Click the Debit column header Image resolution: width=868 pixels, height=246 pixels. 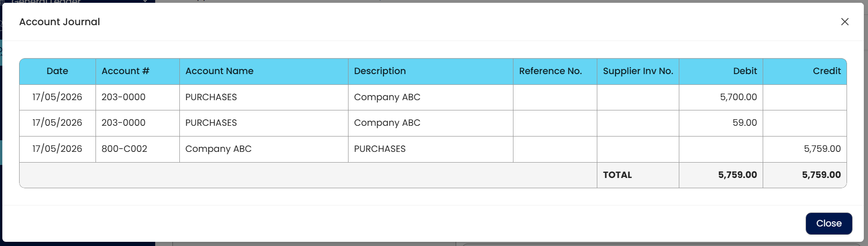pyautogui.click(x=745, y=71)
